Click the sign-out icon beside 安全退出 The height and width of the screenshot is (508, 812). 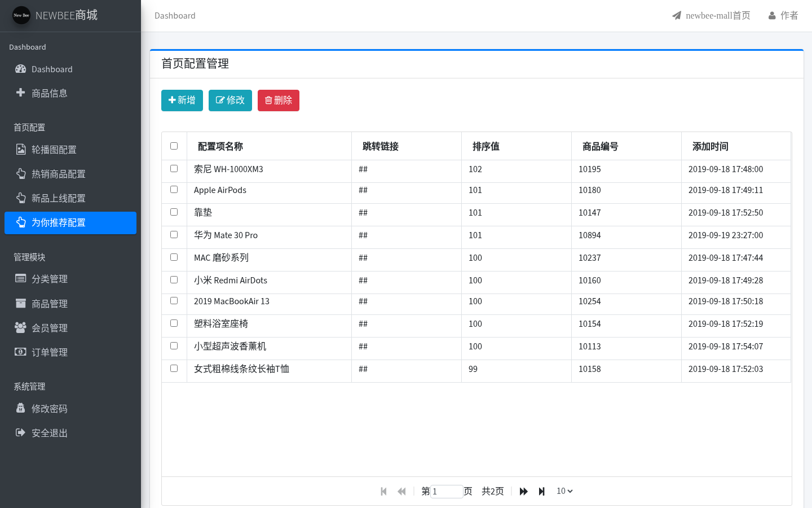tap(21, 432)
